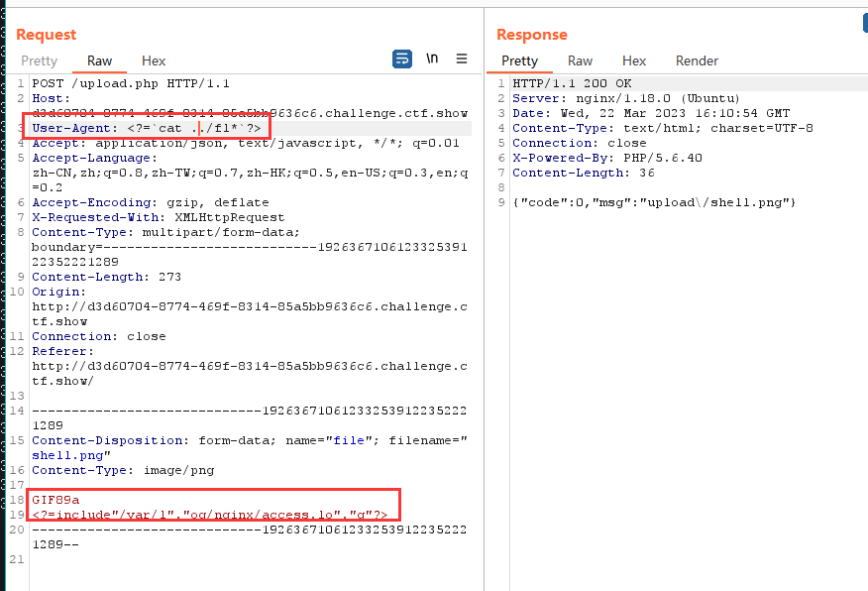868x591 pixels.
Task: Click the Content-Type image/png line
Action: 122,470
